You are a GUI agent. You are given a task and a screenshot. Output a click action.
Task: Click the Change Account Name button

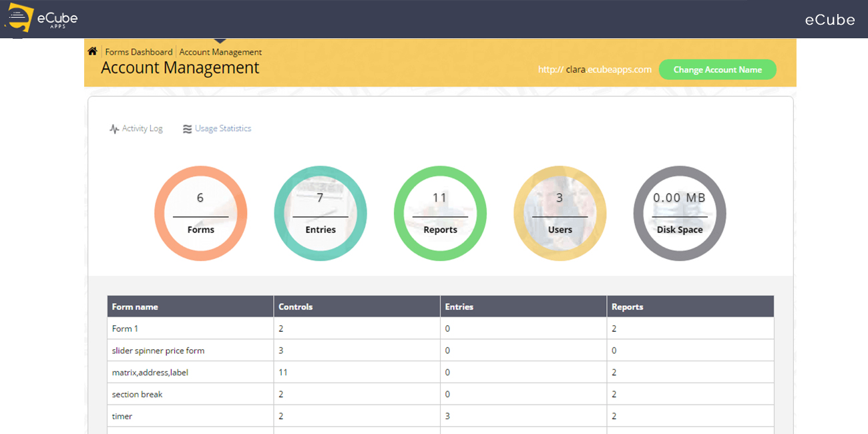click(717, 69)
